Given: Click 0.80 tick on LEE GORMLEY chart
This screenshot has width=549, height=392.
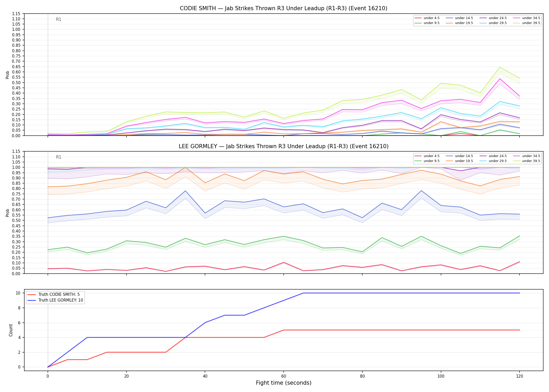Looking at the screenshot, I should click(x=16, y=189).
